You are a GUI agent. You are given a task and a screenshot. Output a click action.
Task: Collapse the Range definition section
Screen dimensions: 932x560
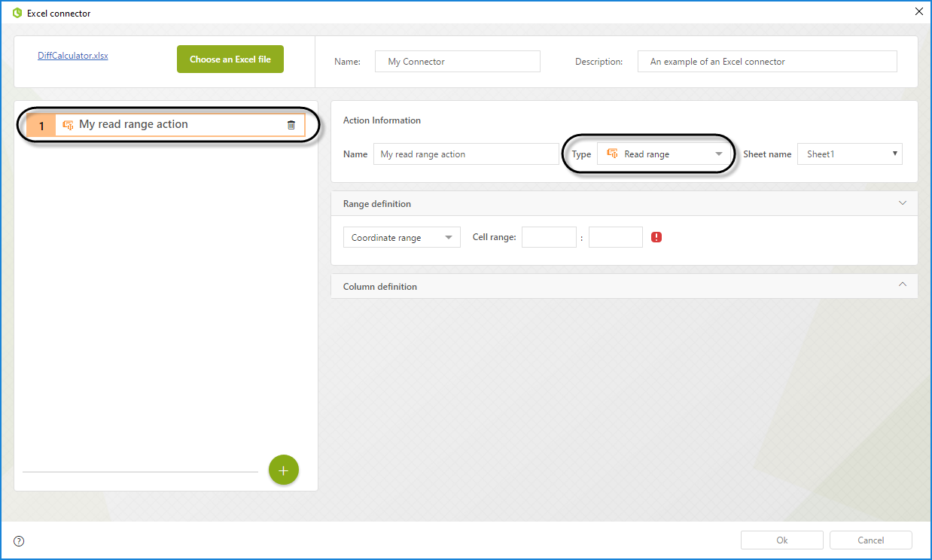(x=902, y=203)
